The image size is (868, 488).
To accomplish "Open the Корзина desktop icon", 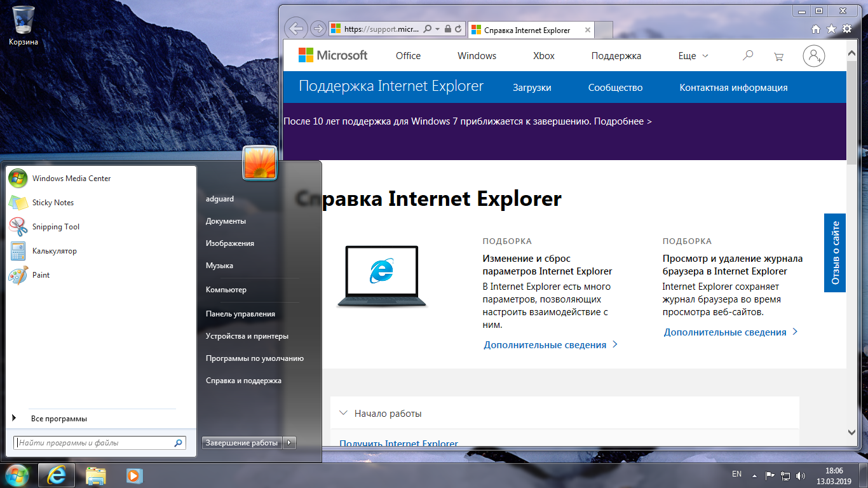I will 24,25.
